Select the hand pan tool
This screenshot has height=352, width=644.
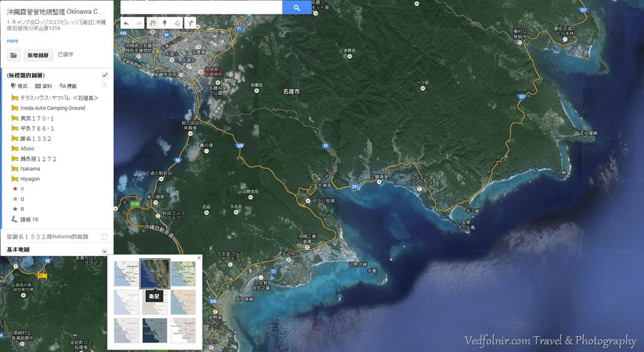click(x=152, y=23)
